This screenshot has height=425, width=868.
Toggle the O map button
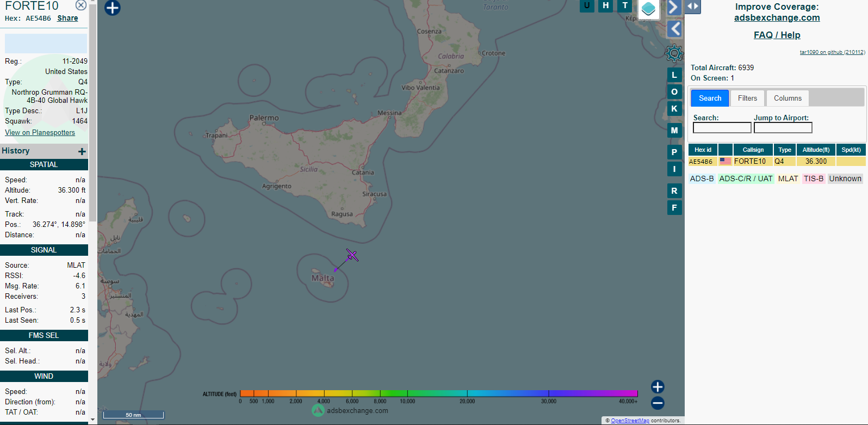click(x=674, y=92)
